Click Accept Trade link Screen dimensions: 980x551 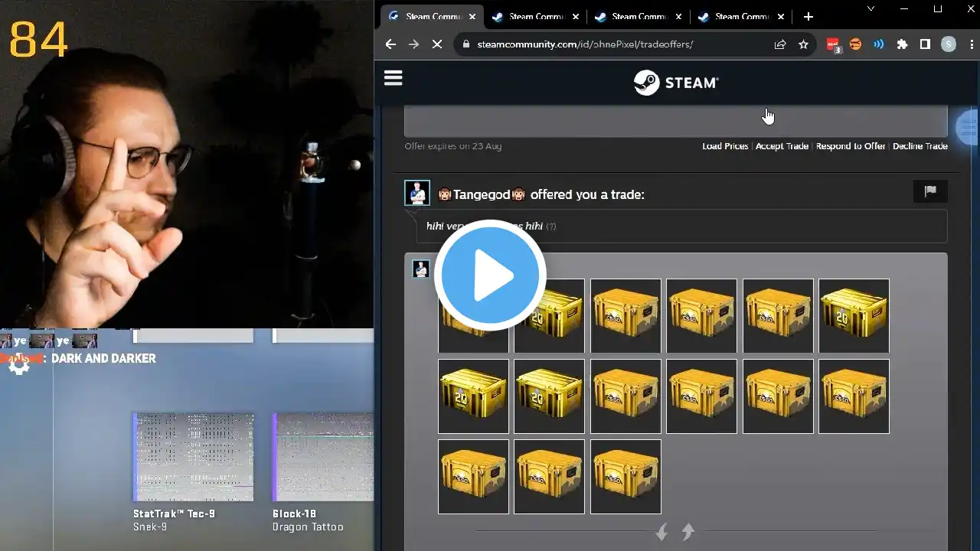click(x=782, y=146)
